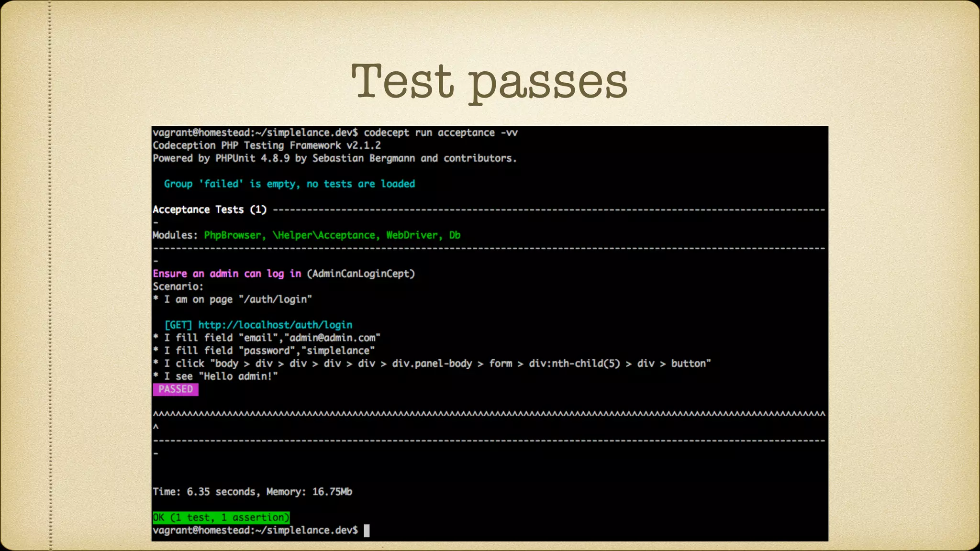The height and width of the screenshot is (551, 980).
Task: Click the 'I see "Hello admin!"' step
Action: 221,376
